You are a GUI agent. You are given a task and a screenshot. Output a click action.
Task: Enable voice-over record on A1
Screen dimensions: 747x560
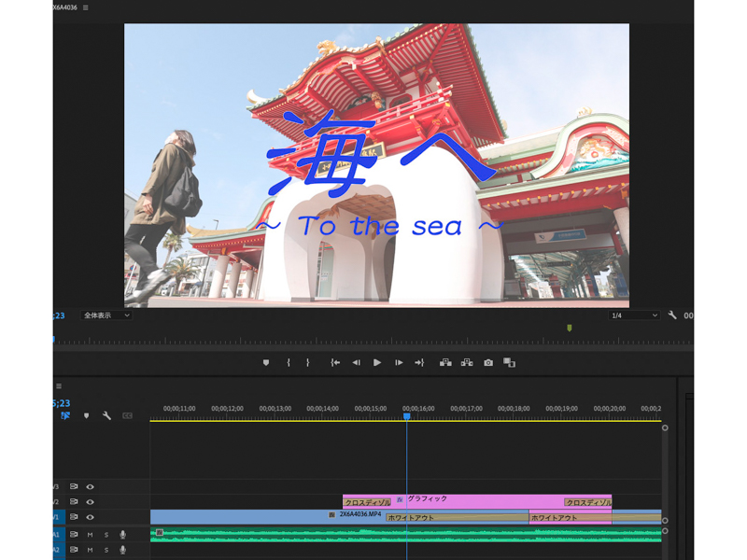[123, 535]
